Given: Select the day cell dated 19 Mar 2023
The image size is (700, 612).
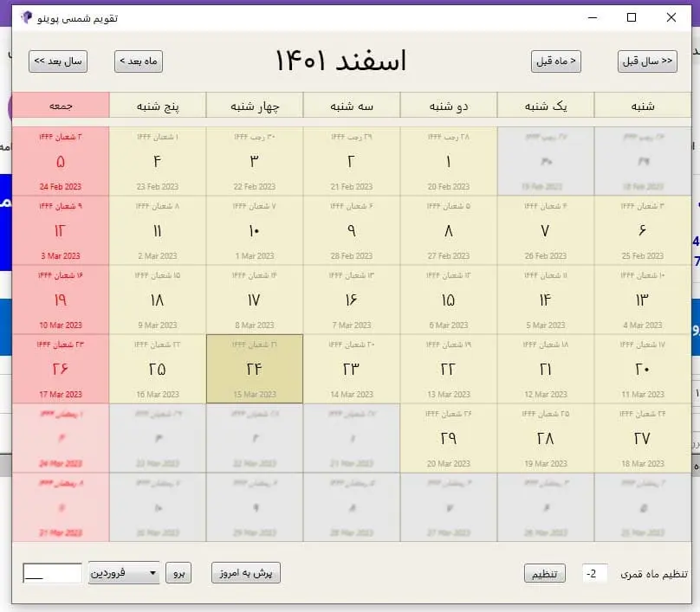Looking at the screenshot, I should coord(546,438).
